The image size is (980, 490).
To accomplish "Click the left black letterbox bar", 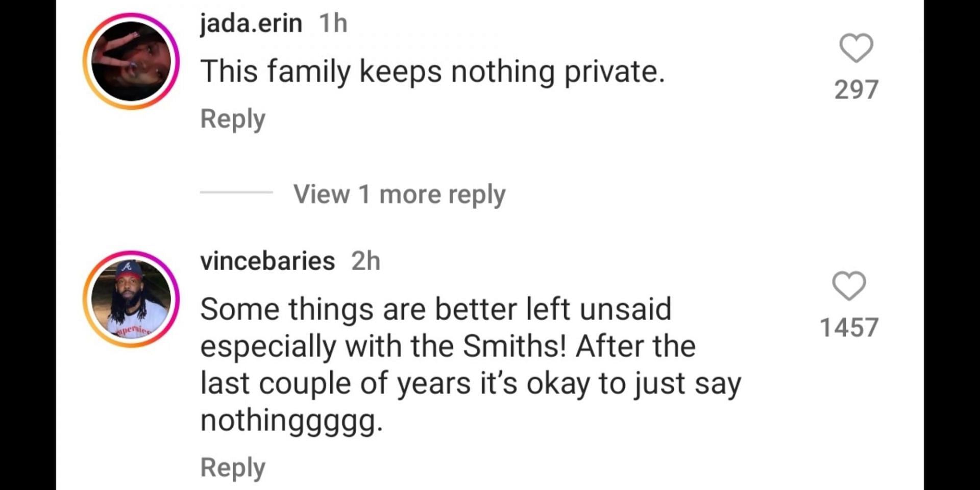I will click(28, 245).
